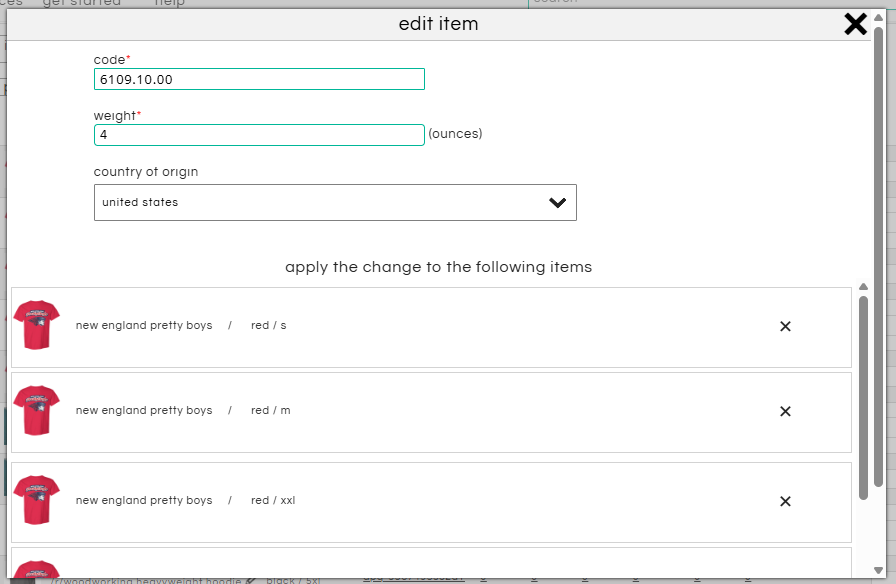Select the new england pretty boys red / m name
The image size is (896, 584).
point(144,411)
